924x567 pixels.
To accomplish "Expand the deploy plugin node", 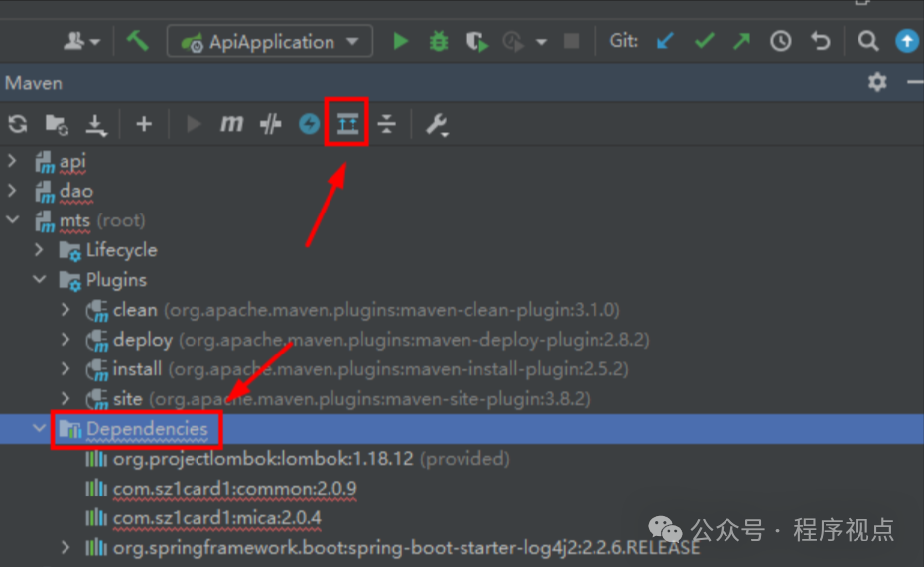I will click(66, 340).
